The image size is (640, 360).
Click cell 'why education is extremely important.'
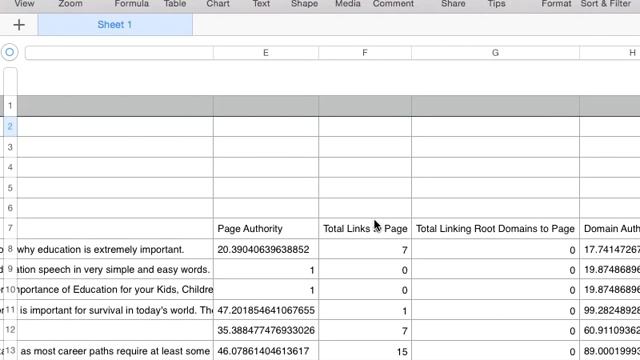[115, 249]
